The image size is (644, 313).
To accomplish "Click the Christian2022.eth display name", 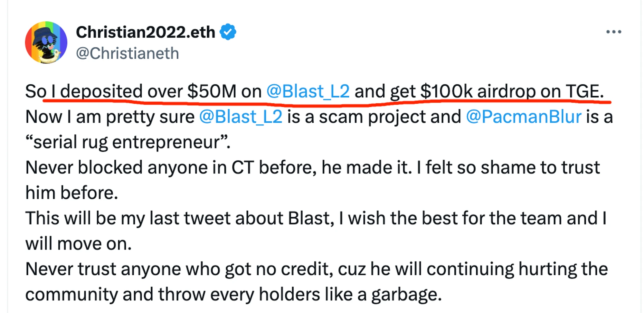I will tap(145, 32).
